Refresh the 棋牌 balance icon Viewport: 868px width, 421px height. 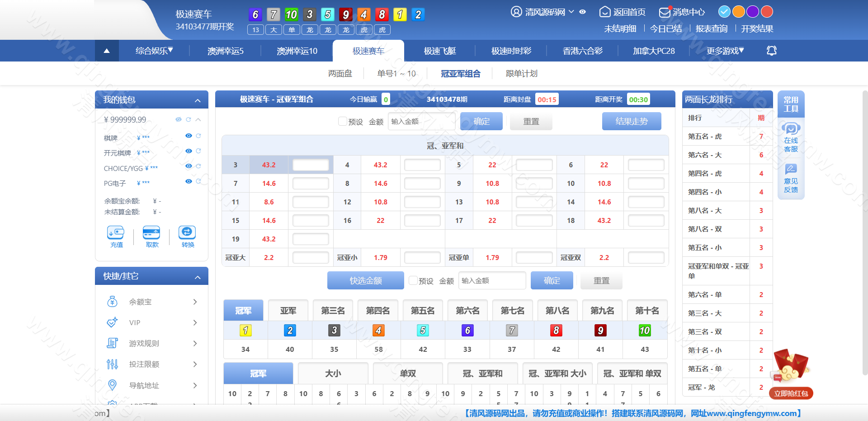pos(198,136)
